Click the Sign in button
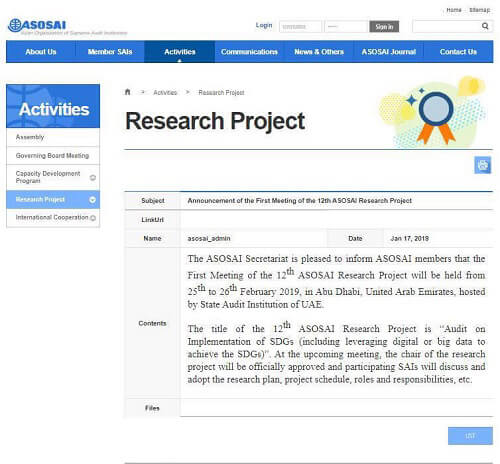Viewport: 500px width, 464px height. 384,27
